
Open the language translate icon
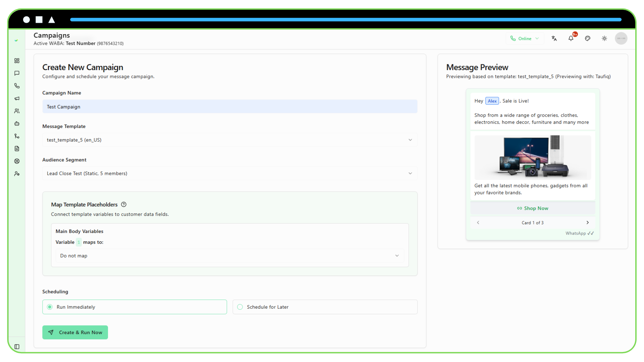coord(554,39)
